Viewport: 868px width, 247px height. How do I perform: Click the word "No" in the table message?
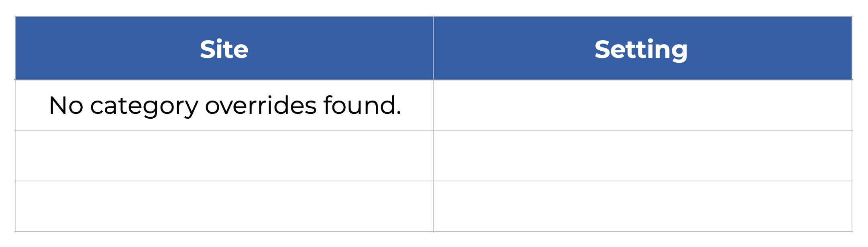pos(66,105)
